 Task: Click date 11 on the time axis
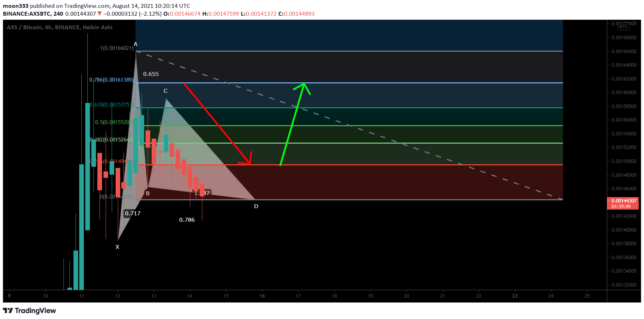pyautogui.click(x=82, y=296)
